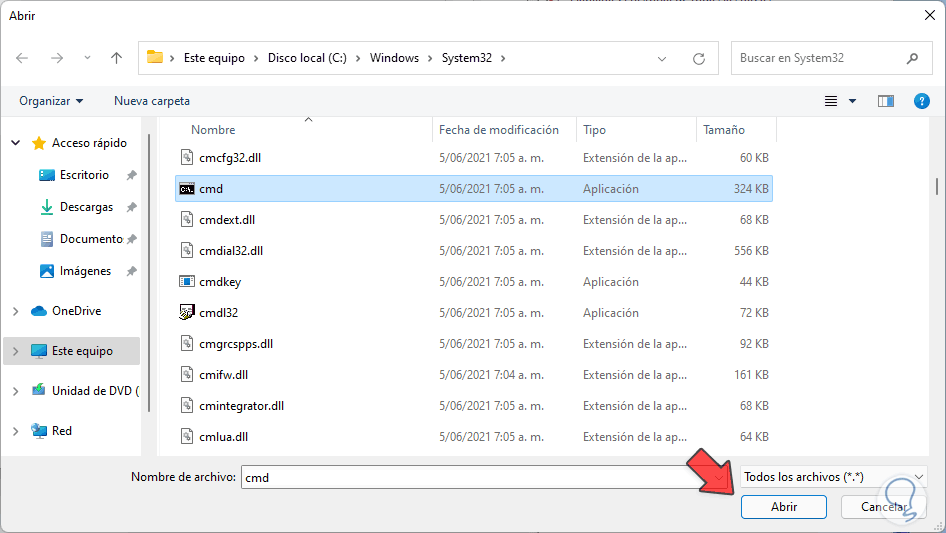946x533 pixels.
Task: Expand Este equipo tree node
Action: point(16,351)
